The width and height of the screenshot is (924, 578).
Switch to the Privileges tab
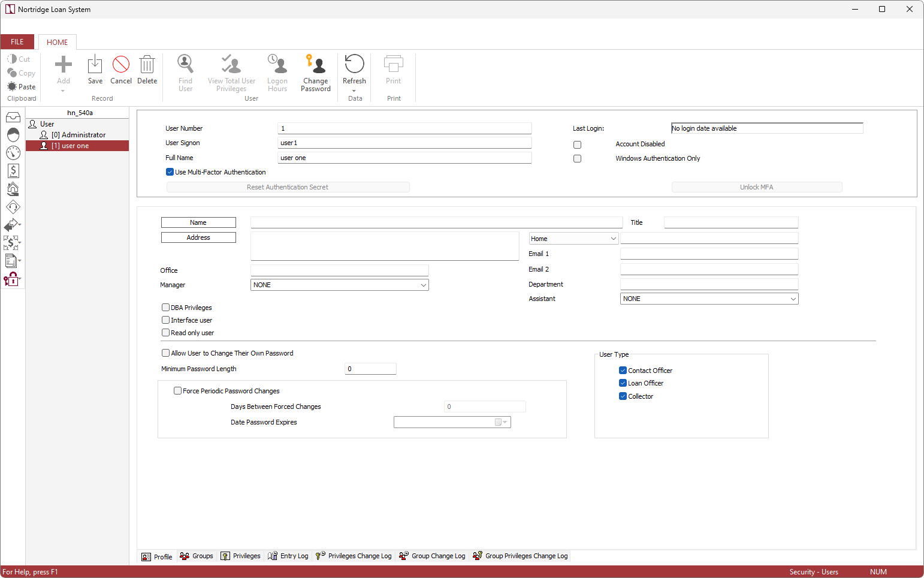tap(241, 556)
